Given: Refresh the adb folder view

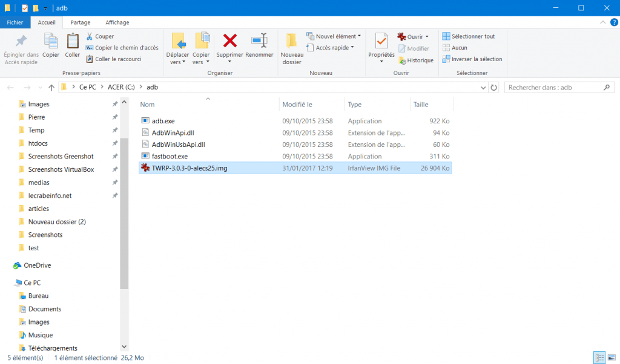Looking at the screenshot, I should pyautogui.click(x=494, y=88).
